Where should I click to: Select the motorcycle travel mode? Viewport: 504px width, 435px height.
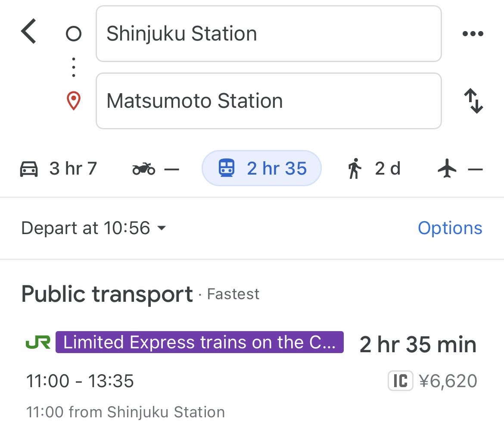click(156, 169)
